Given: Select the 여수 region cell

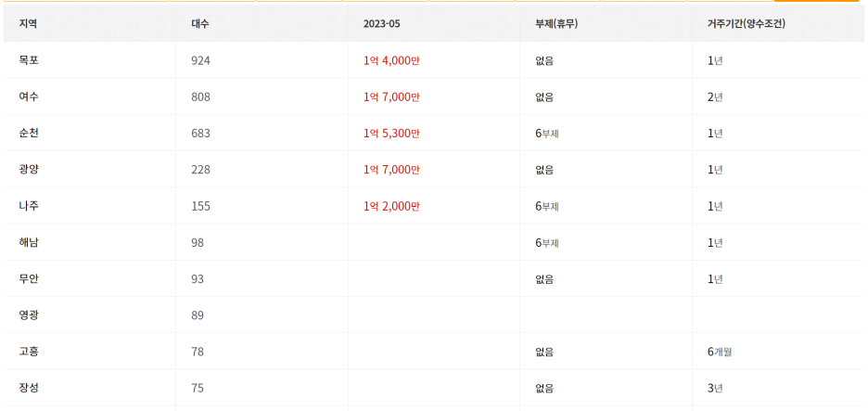Looking at the screenshot, I should [29, 96].
